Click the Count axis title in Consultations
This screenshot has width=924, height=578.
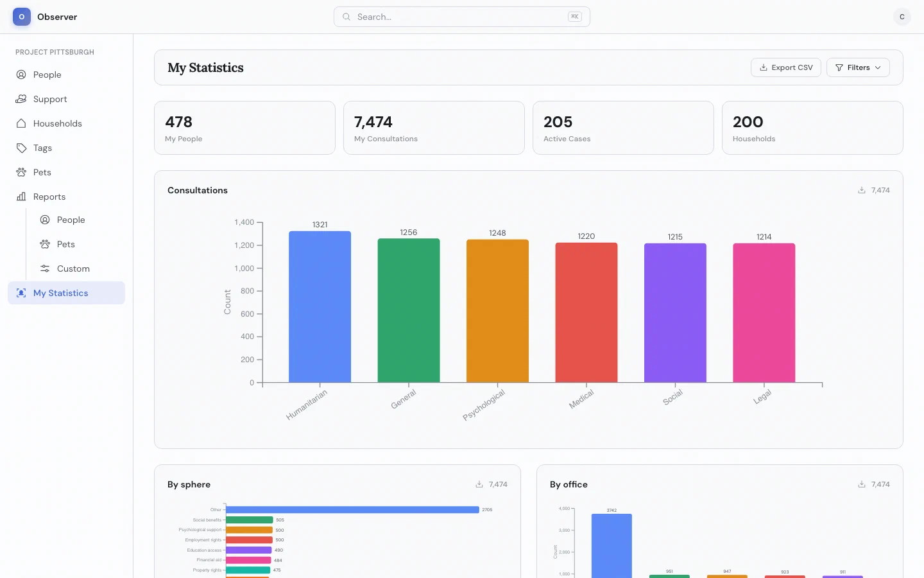[x=227, y=302]
